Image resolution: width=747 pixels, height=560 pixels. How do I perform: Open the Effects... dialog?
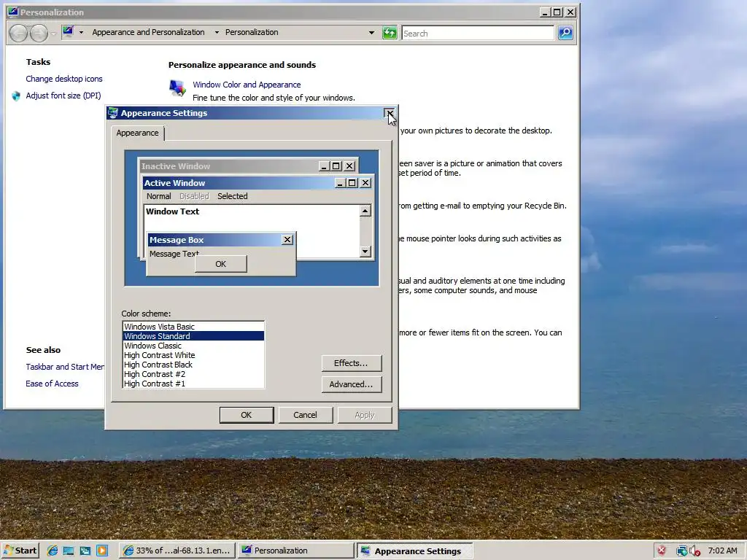coord(351,363)
